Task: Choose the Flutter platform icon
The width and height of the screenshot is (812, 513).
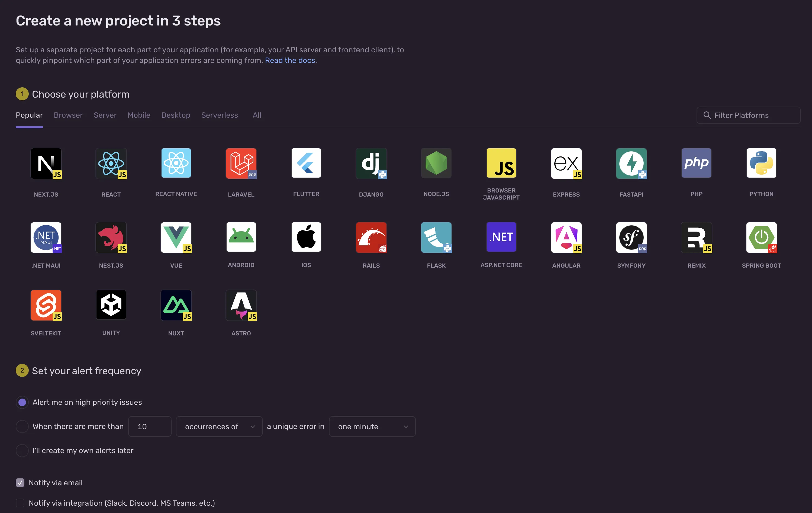Action: click(306, 163)
